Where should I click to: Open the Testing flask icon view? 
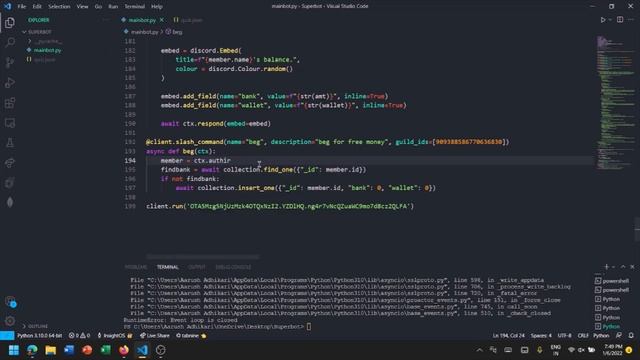(10, 142)
